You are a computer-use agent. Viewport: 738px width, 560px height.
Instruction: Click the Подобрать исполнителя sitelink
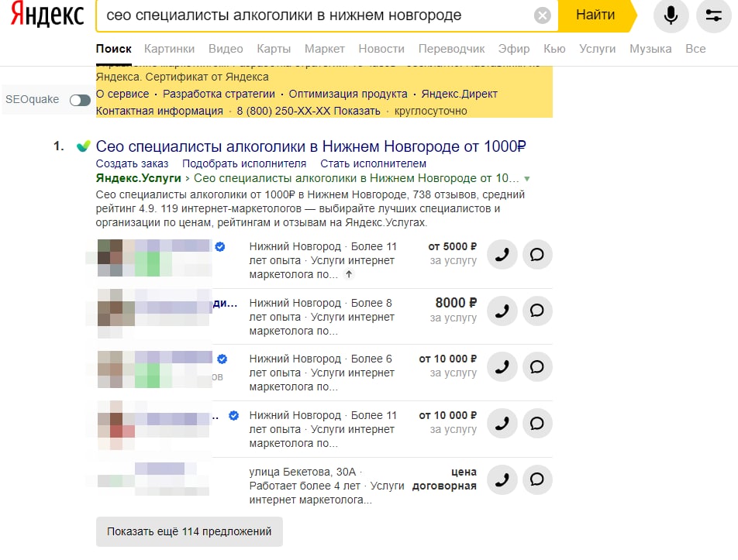tap(244, 163)
